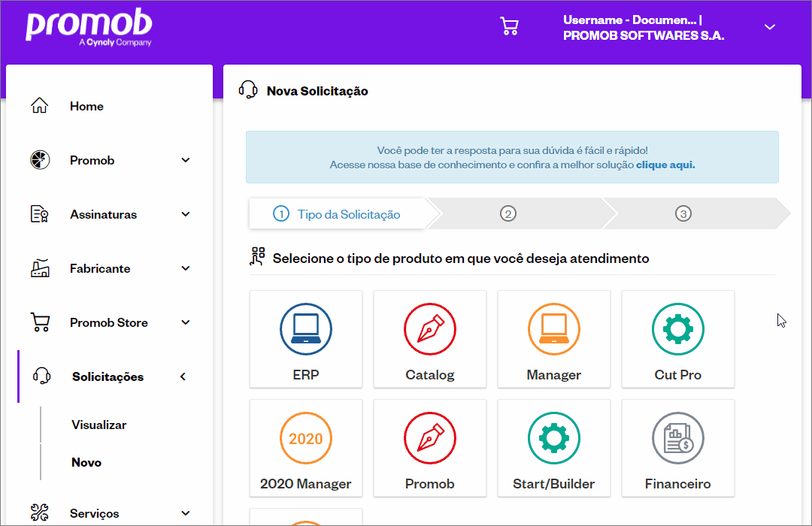Click the Serviços tools icon
The width and height of the screenshot is (812, 526).
(x=39, y=512)
